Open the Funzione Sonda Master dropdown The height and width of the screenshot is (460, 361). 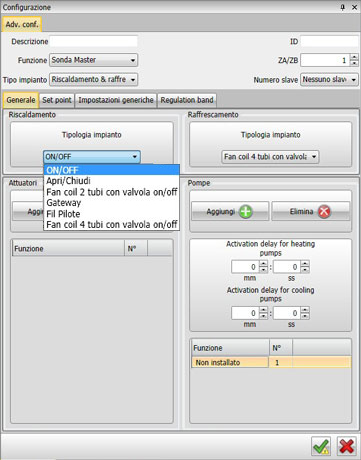[x=93, y=60]
